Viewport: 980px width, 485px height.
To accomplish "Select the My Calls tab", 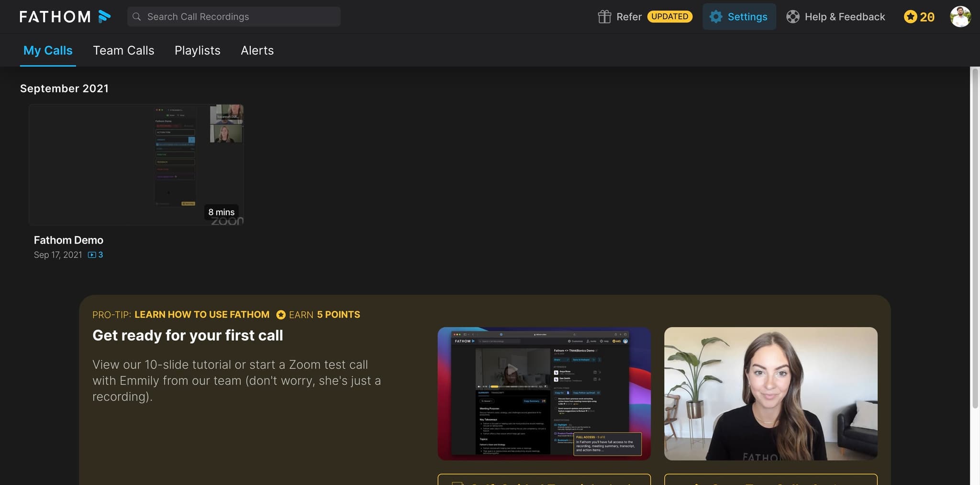I will point(48,50).
